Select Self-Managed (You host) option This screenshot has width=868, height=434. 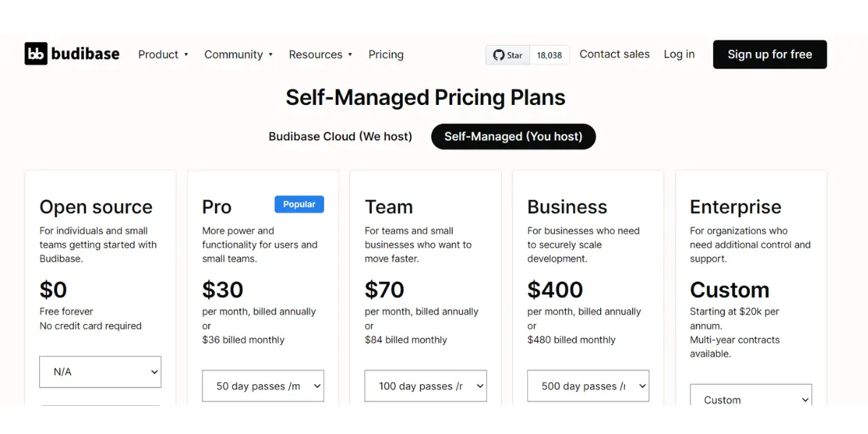[x=514, y=137]
